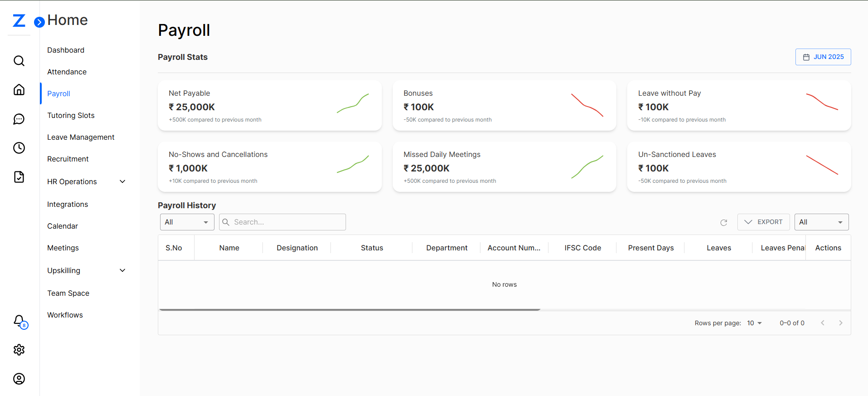Sort by Leaves column header

[719, 248]
